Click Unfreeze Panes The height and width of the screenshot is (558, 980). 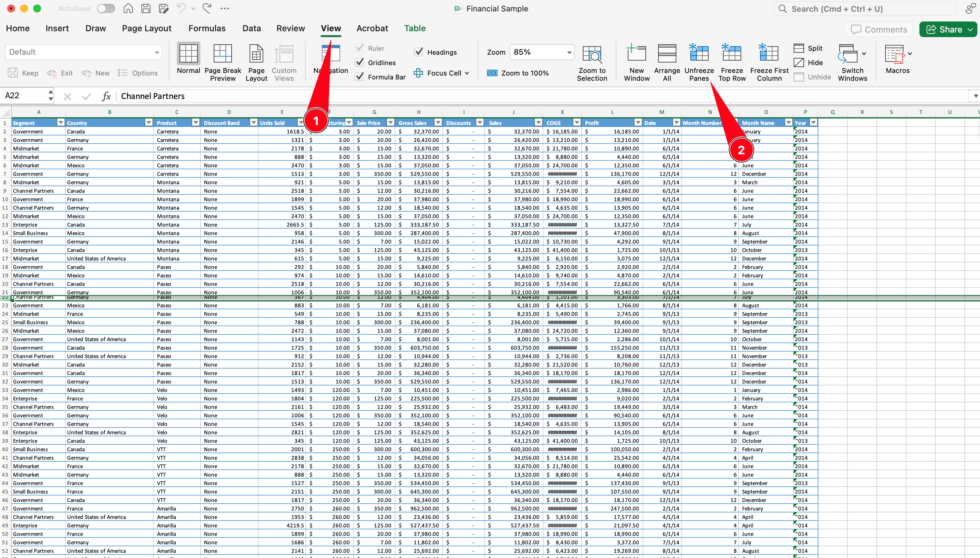pos(699,63)
